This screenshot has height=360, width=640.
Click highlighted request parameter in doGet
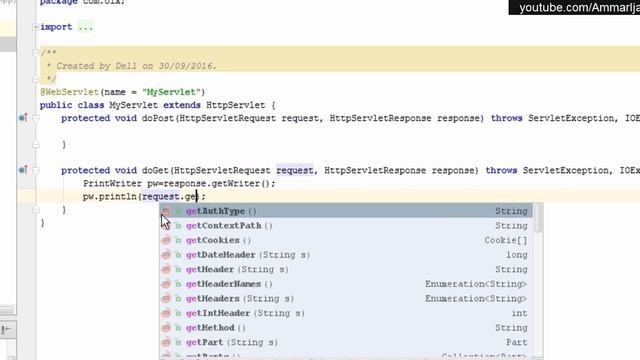(x=295, y=171)
